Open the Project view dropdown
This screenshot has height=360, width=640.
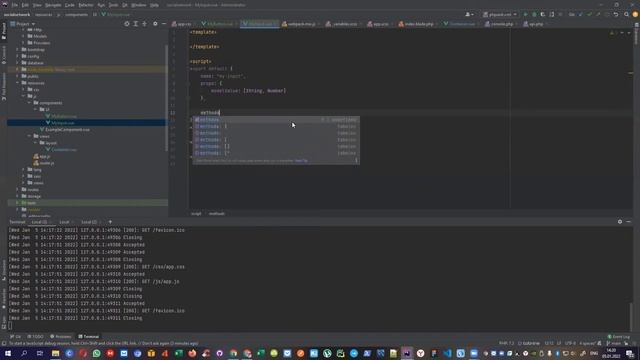point(23,24)
